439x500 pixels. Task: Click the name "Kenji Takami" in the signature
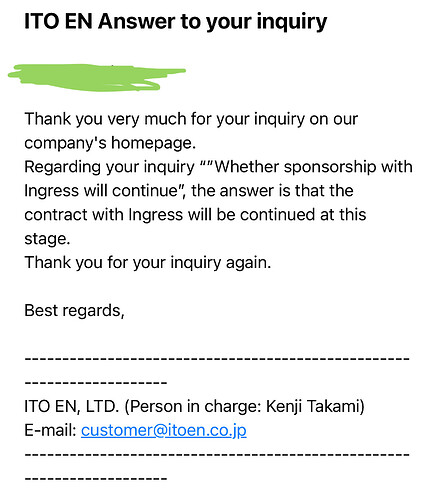(313, 407)
